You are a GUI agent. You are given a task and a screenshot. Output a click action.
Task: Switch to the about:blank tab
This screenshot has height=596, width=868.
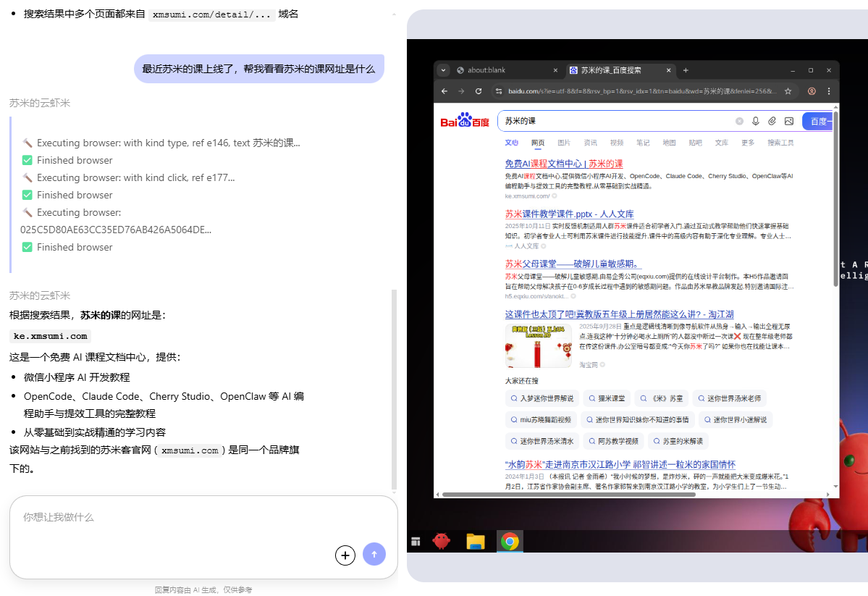(x=500, y=70)
